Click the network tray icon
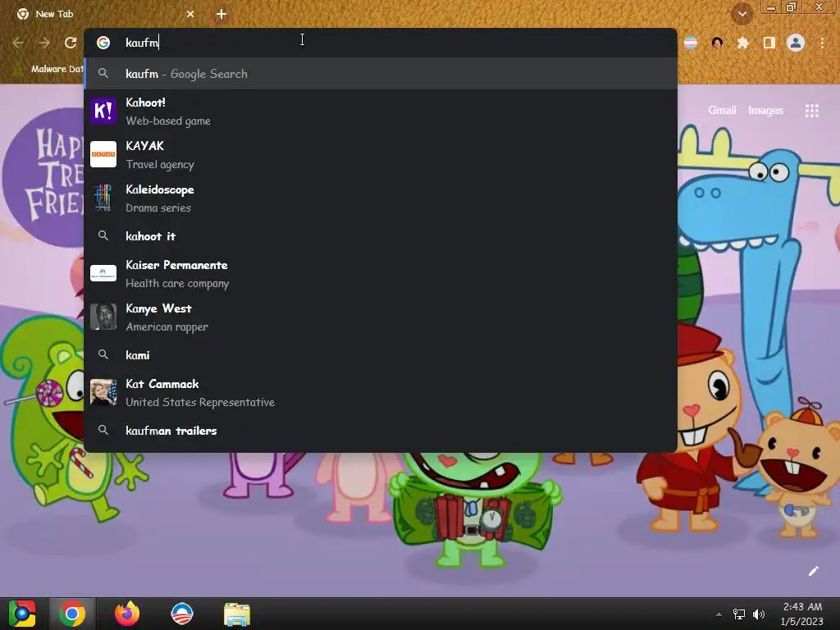This screenshot has width=840, height=630. click(x=739, y=614)
